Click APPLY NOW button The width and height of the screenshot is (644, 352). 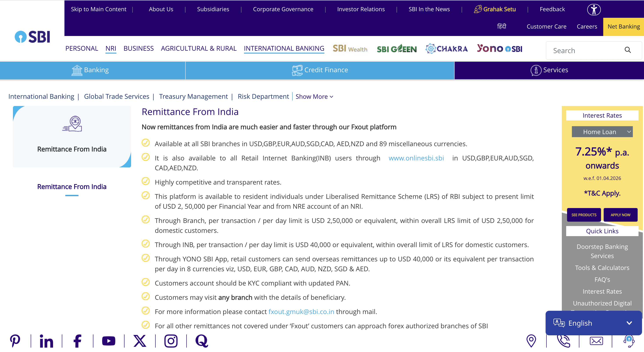[x=620, y=215]
